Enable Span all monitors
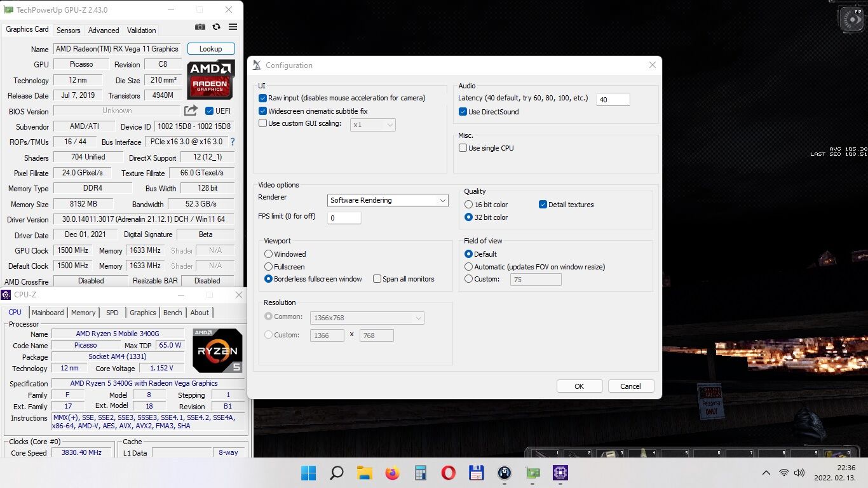 [377, 279]
